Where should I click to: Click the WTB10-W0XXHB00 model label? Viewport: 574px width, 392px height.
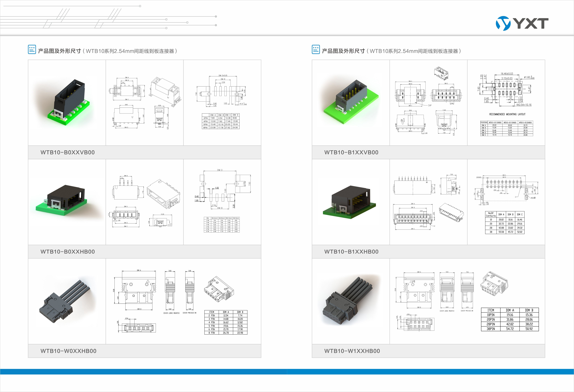click(x=68, y=351)
